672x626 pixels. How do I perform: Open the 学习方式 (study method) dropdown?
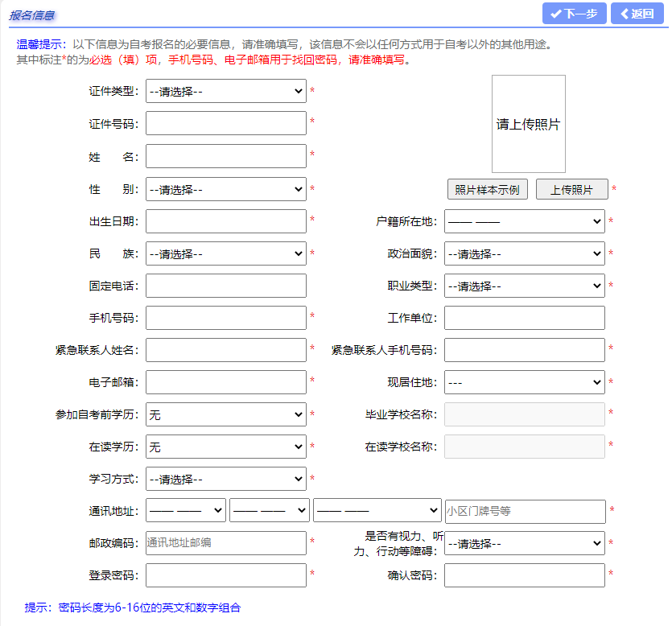pyautogui.click(x=225, y=479)
